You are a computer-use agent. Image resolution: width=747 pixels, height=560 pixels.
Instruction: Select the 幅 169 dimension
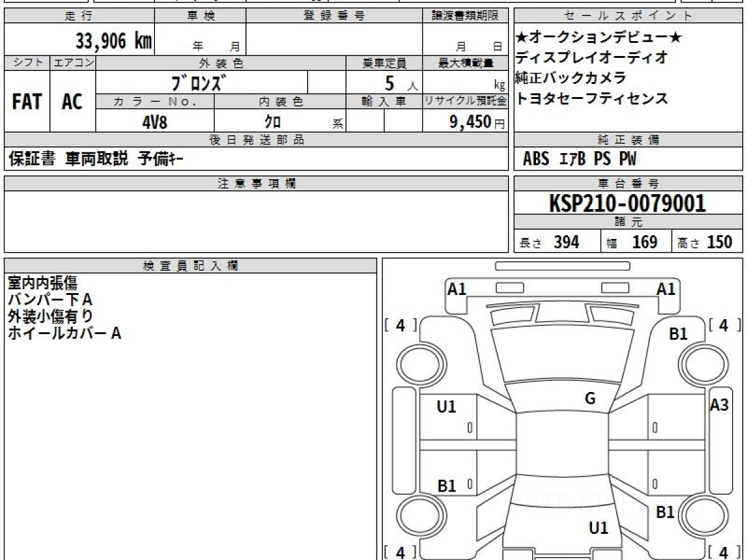[x=632, y=242]
